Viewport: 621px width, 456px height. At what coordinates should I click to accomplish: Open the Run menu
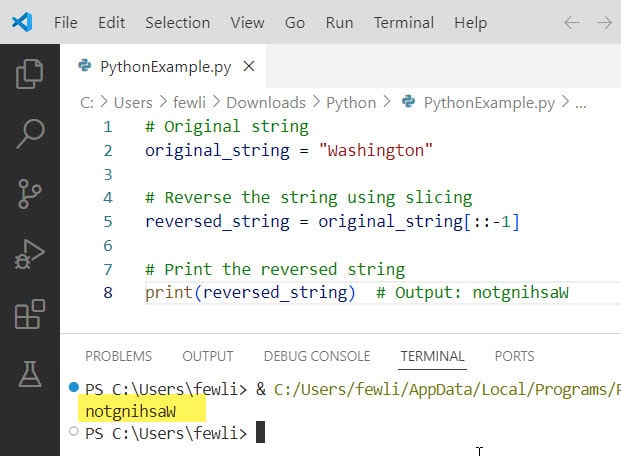[339, 23]
